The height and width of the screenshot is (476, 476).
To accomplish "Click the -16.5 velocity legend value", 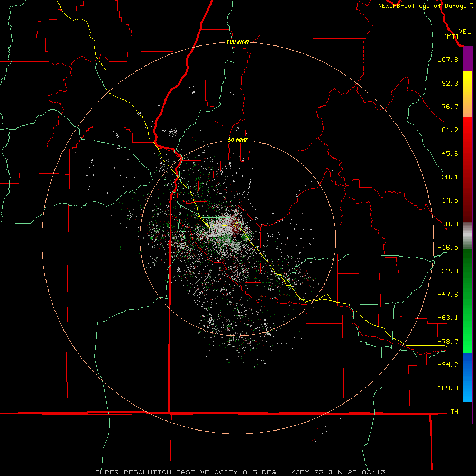I will coord(448,248).
